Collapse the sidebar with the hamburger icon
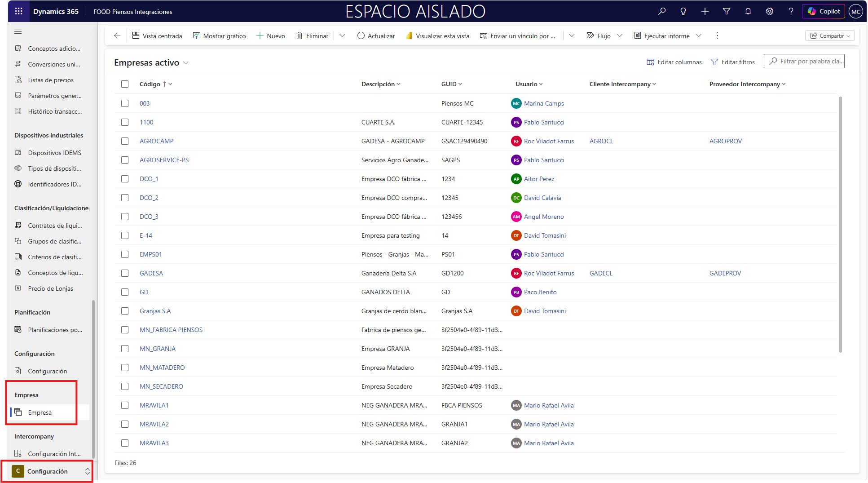868x483 pixels. point(18,32)
